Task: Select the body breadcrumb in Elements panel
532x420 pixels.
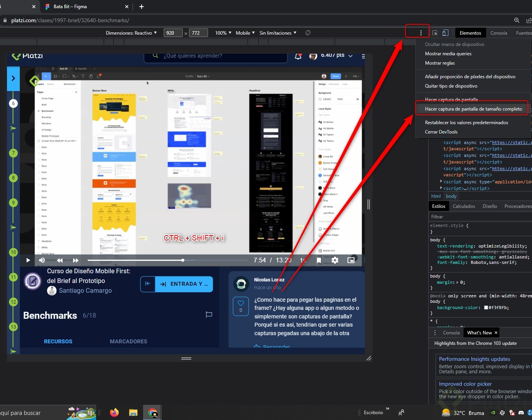Action: (451, 196)
